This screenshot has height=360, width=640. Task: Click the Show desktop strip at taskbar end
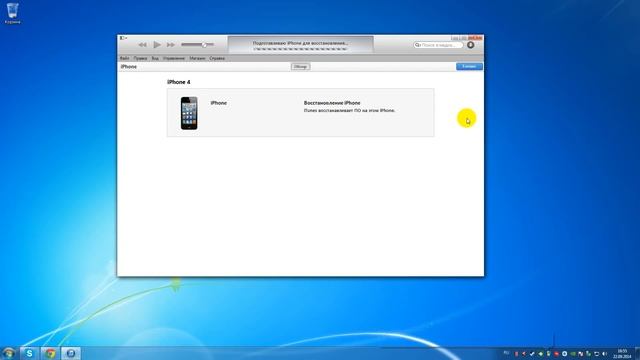[637, 353]
